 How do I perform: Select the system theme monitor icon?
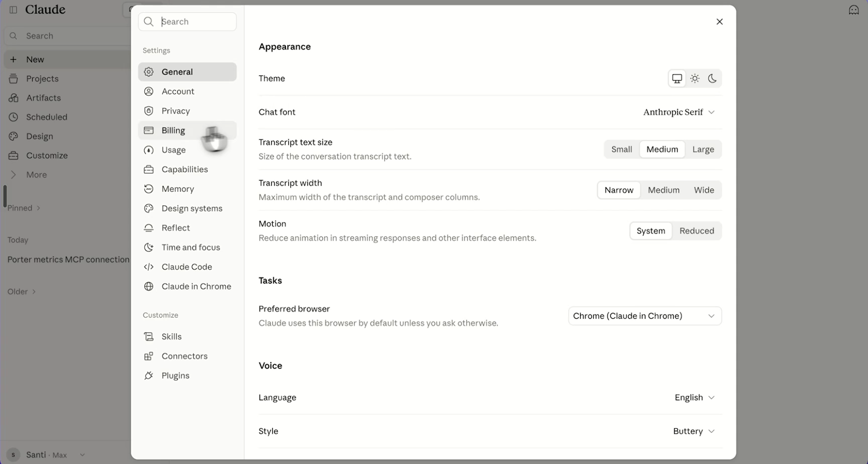point(677,78)
